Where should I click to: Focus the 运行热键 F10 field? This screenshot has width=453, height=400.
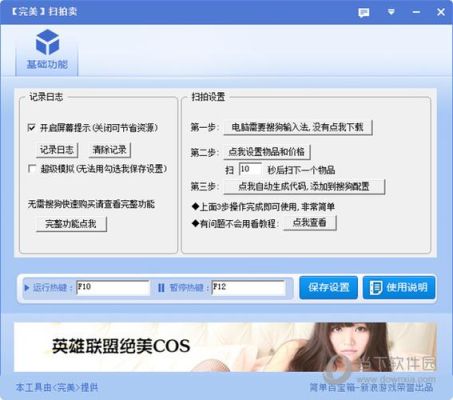[113, 287]
